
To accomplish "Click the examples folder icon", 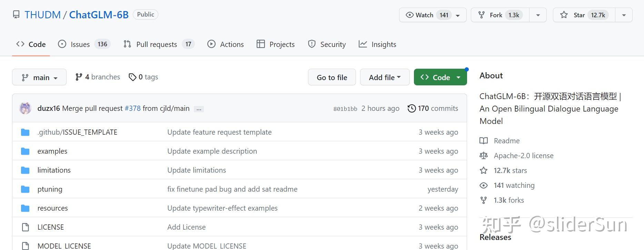I will pos(25,151).
